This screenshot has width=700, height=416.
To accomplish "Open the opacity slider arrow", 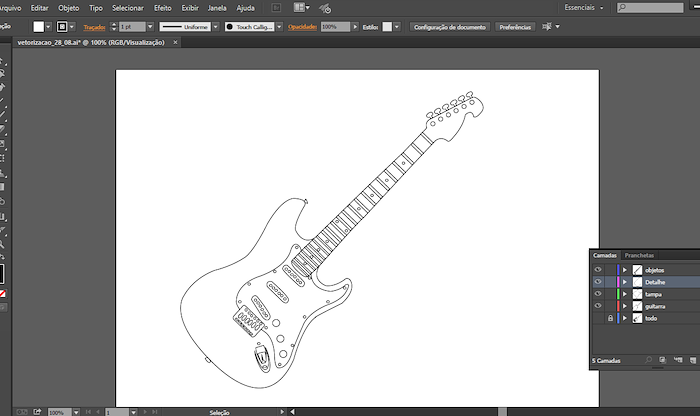I will point(355,27).
